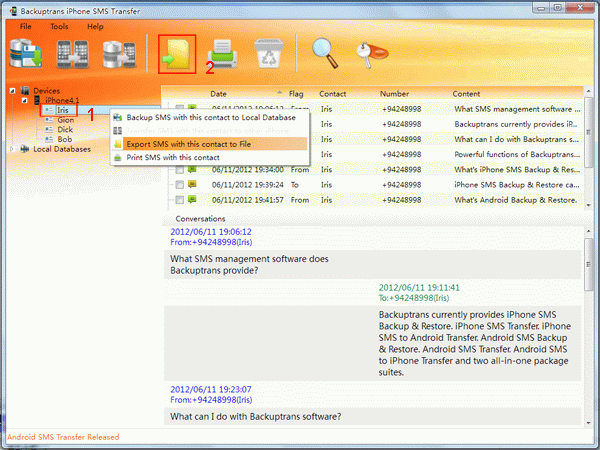Choose Print SMS with this contact
The width and height of the screenshot is (600, 450).
209,157
